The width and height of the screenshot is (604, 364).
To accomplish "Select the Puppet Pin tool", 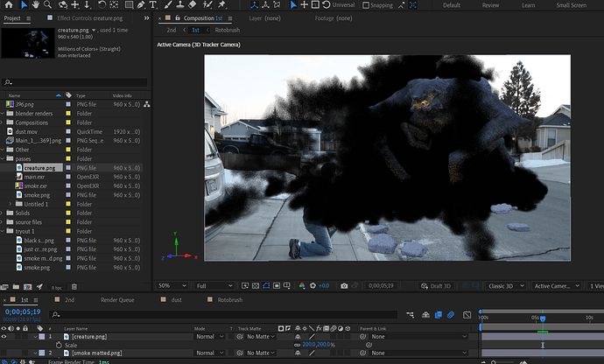I will (x=221, y=4).
